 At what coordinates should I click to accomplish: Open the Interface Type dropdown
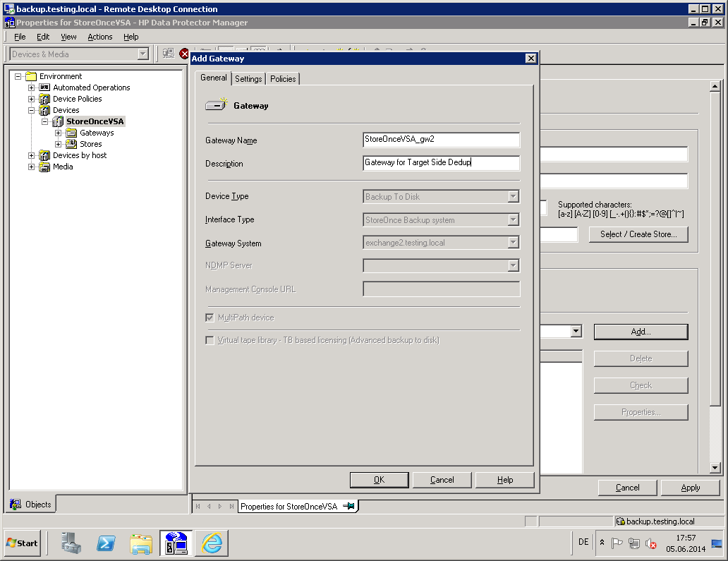pos(513,219)
